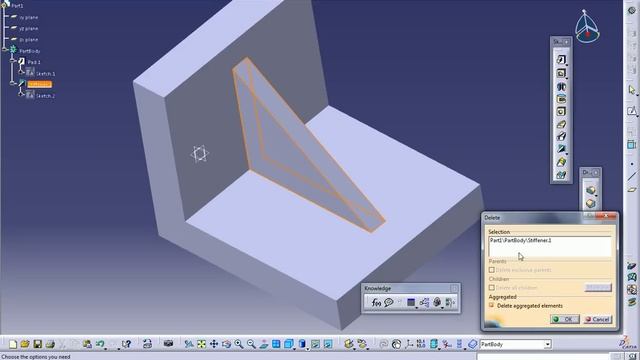Viewport: 640px width, 360px height.
Task: Select the yz plane in the tree
Action: pyautogui.click(x=29, y=29)
